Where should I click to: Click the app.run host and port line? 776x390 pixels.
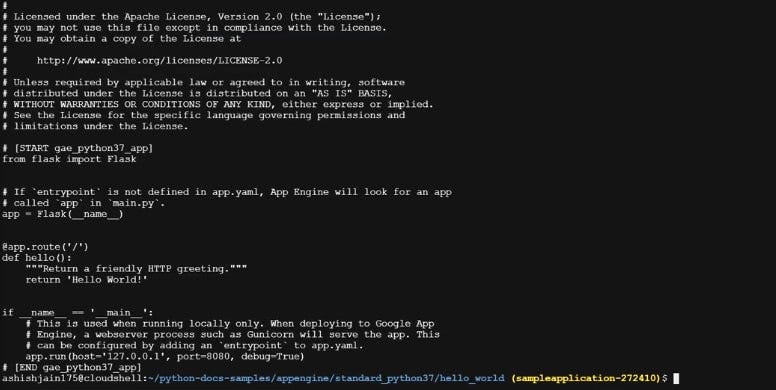coord(165,356)
